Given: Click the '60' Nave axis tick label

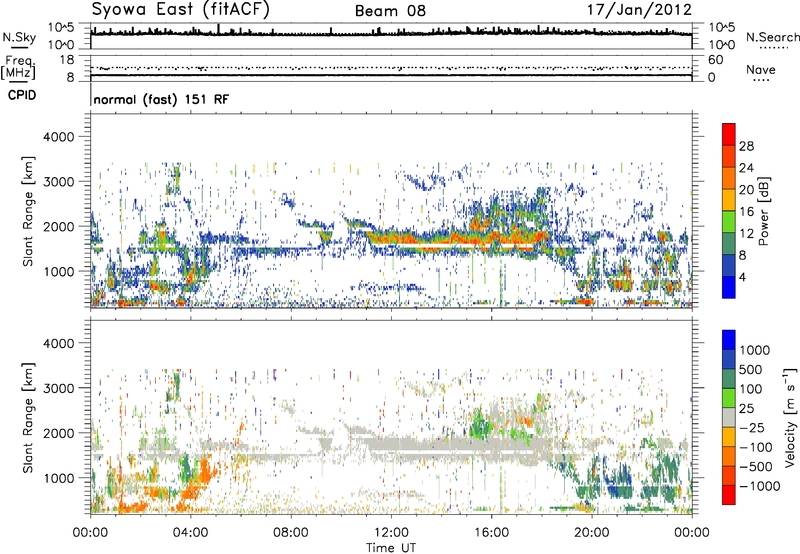Looking at the screenshot, I should click(x=715, y=60).
